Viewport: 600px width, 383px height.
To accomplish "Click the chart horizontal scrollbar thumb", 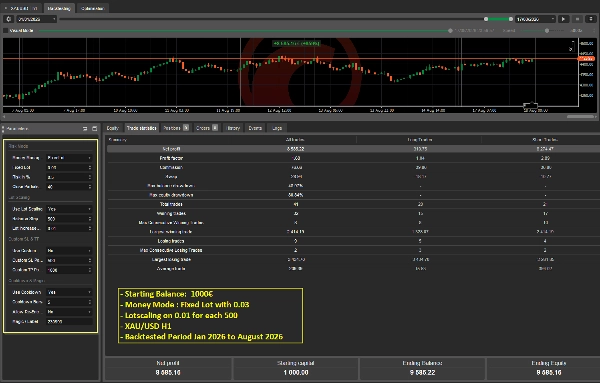I will click(x=580, y=116).
